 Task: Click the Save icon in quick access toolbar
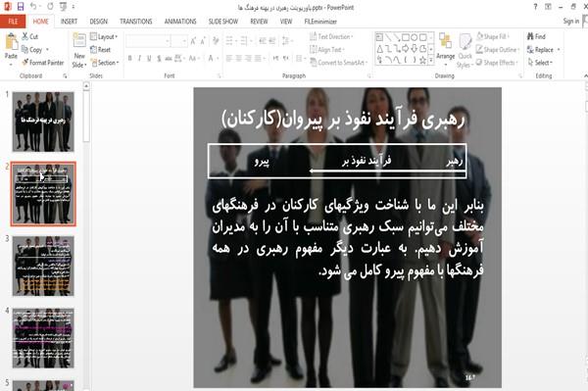point(21,7)
